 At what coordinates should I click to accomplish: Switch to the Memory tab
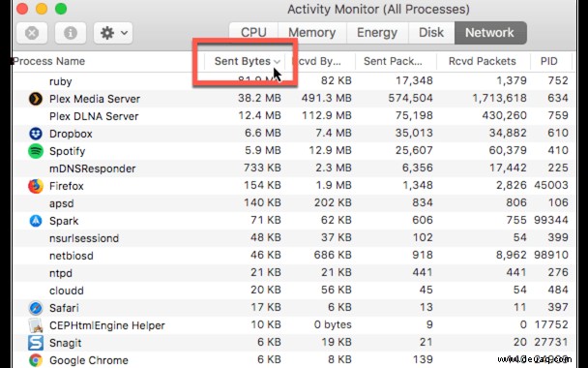click(312, 33)
